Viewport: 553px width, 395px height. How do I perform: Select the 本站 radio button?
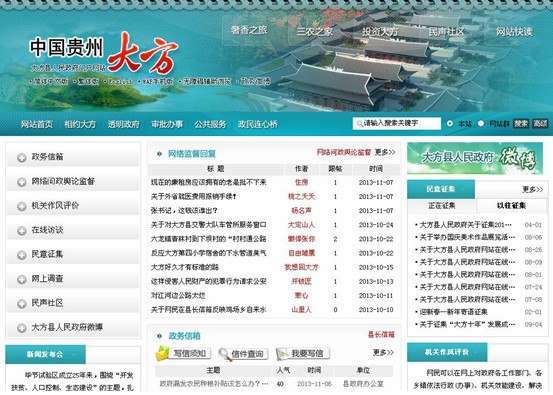point(450,123)
